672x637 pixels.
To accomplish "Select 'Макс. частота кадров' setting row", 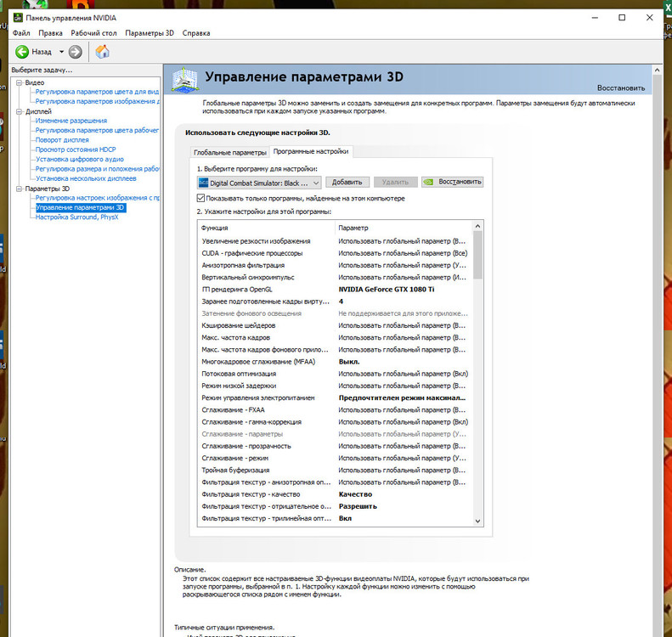I will click(335, 337).
